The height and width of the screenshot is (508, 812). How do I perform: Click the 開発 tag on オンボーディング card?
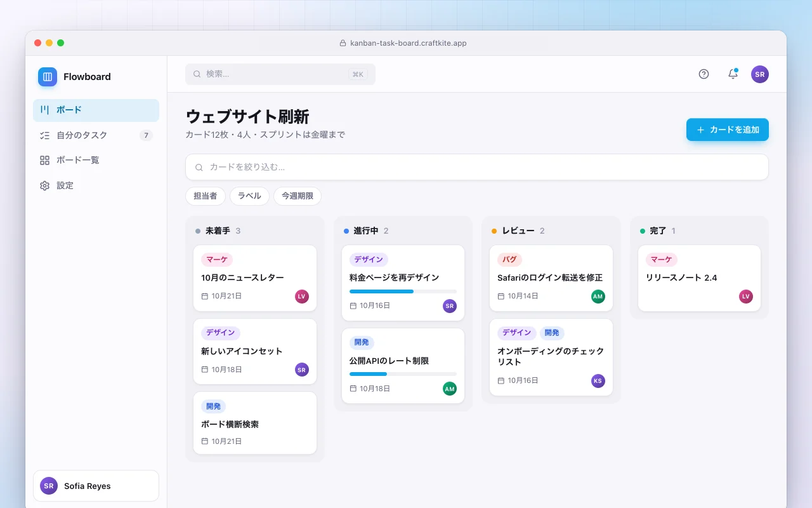click(x=552, y=333)
